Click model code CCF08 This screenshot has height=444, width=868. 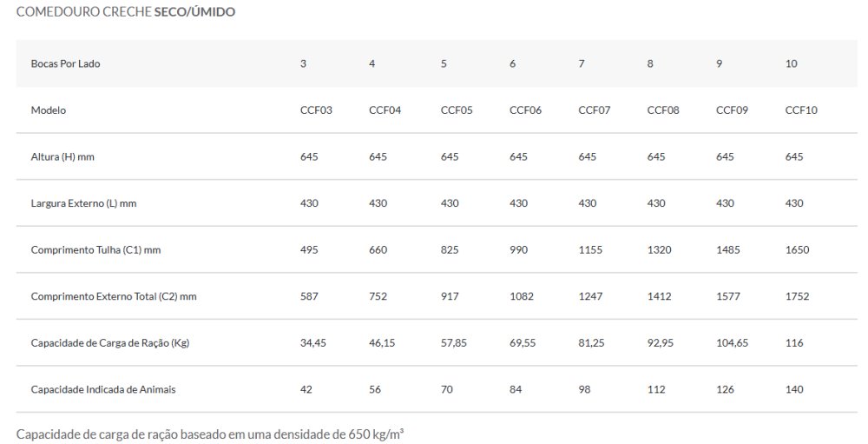[663, 110]
